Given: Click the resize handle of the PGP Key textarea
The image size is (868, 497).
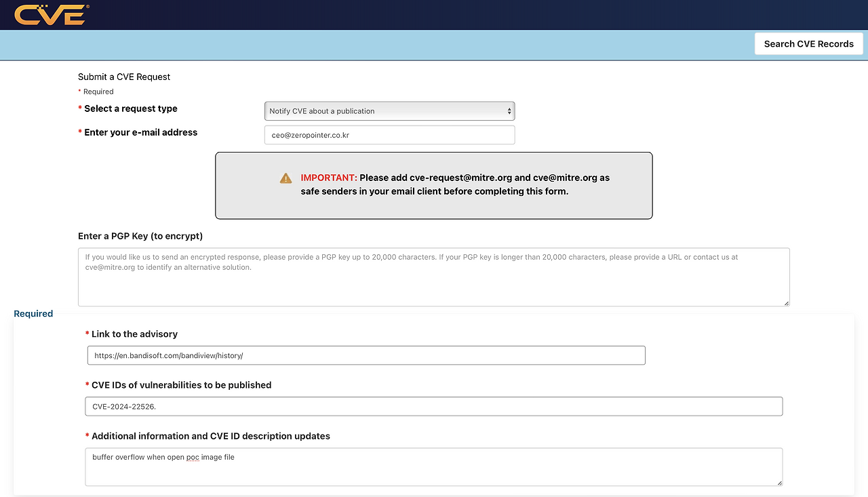Looking at the screenshot, I should 786,304.
